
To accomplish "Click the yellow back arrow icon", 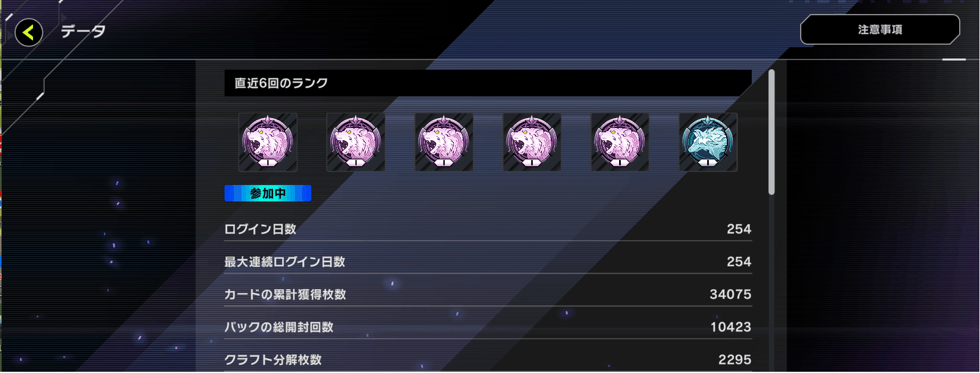I will pos(29,32).
